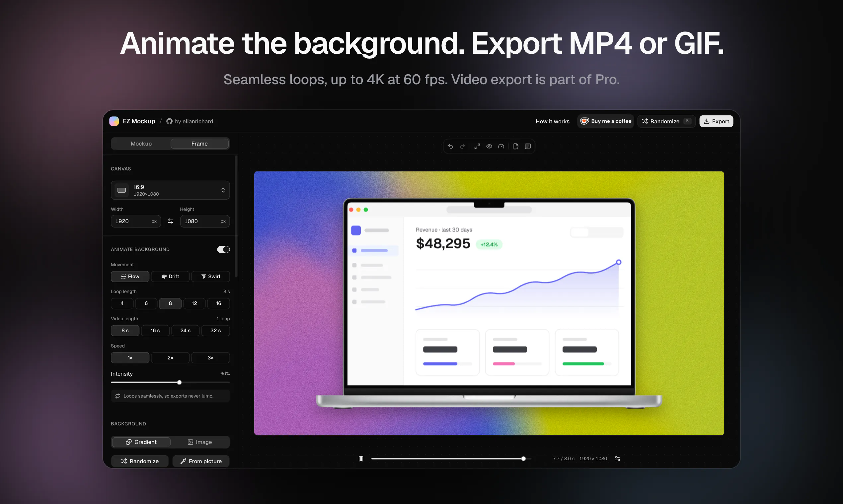This screenshot has width=843, height=504.
Task: Click the Export button
Action: [716, 121]
